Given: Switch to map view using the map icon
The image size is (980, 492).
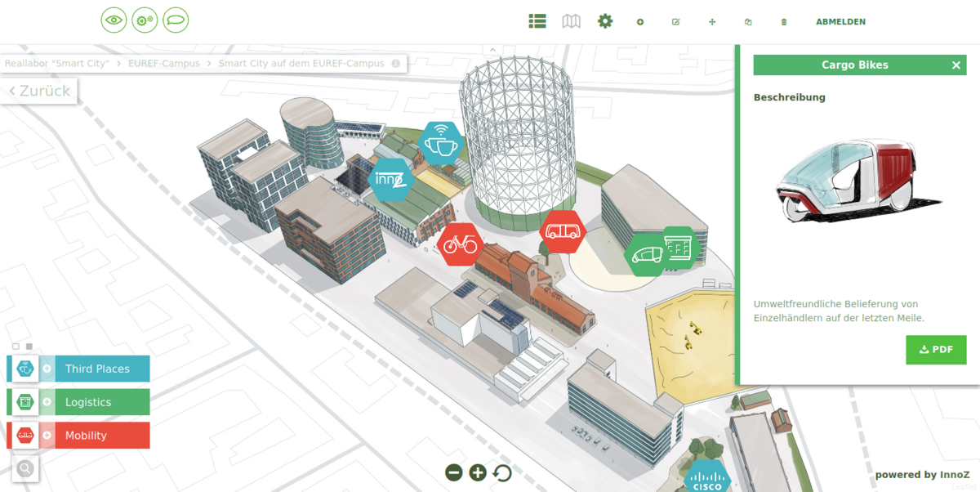Looking at the screenshot, I should point(571,20).
